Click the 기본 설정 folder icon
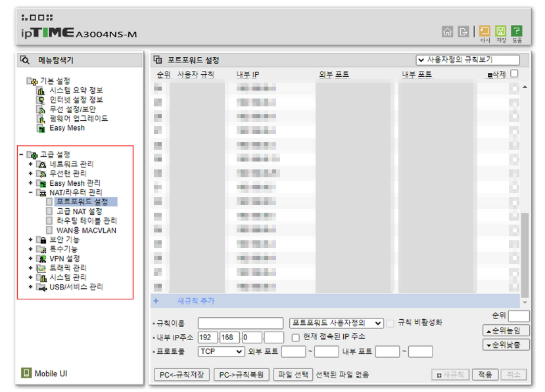The image size is (545, 392). point(32,81)
